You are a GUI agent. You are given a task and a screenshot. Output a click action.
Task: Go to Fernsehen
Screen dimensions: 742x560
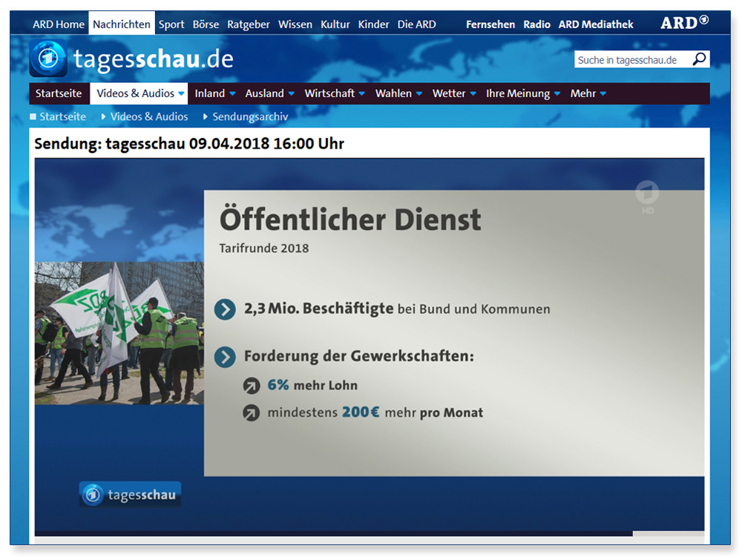pos(490,24)
